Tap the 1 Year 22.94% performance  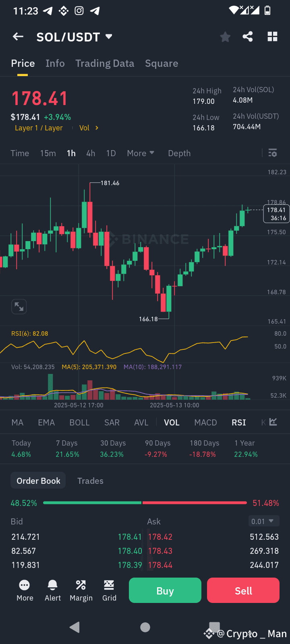(246, 449)
